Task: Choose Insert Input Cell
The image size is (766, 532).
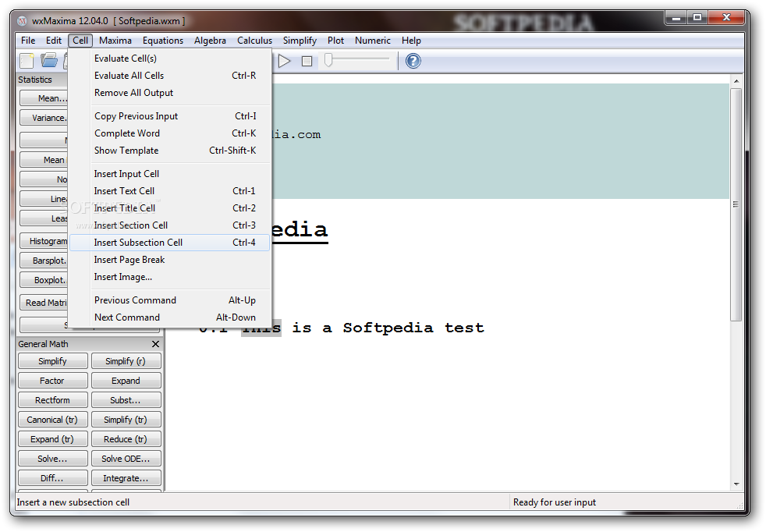Action: 169,173
